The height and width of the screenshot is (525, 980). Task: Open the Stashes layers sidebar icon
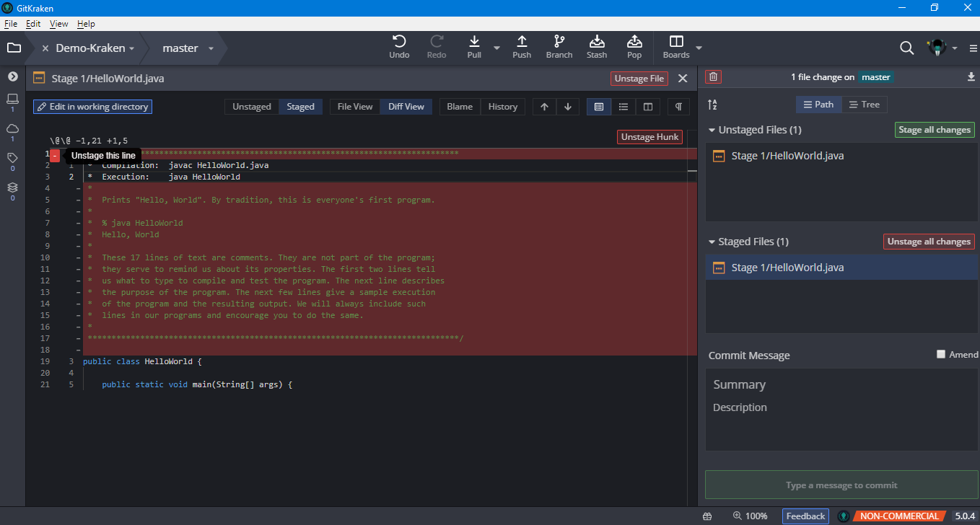point(12,187)
